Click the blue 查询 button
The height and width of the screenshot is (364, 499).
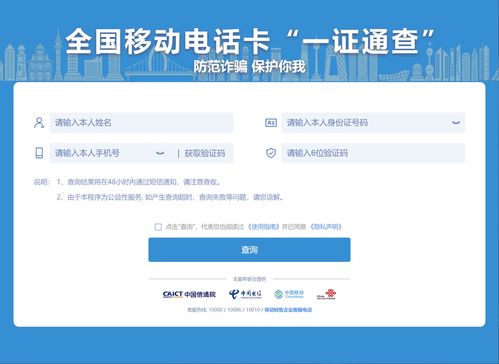[249, 250]
